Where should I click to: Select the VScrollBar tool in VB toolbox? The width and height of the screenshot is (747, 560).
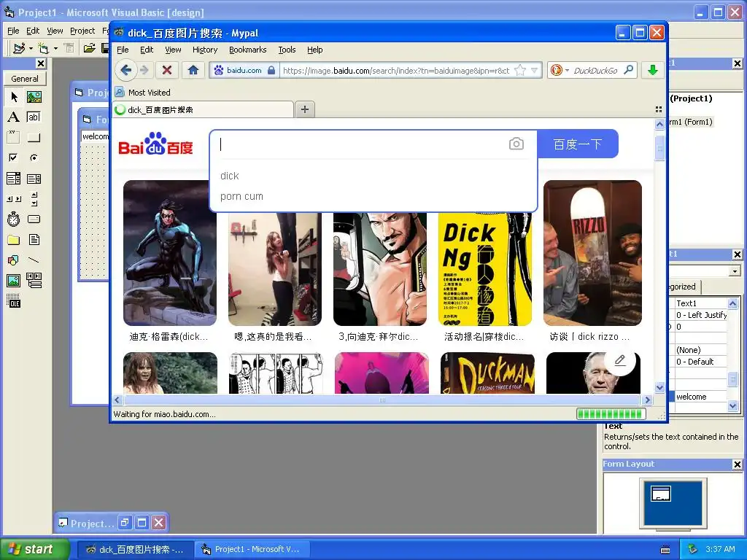click(x=34, y=199)
